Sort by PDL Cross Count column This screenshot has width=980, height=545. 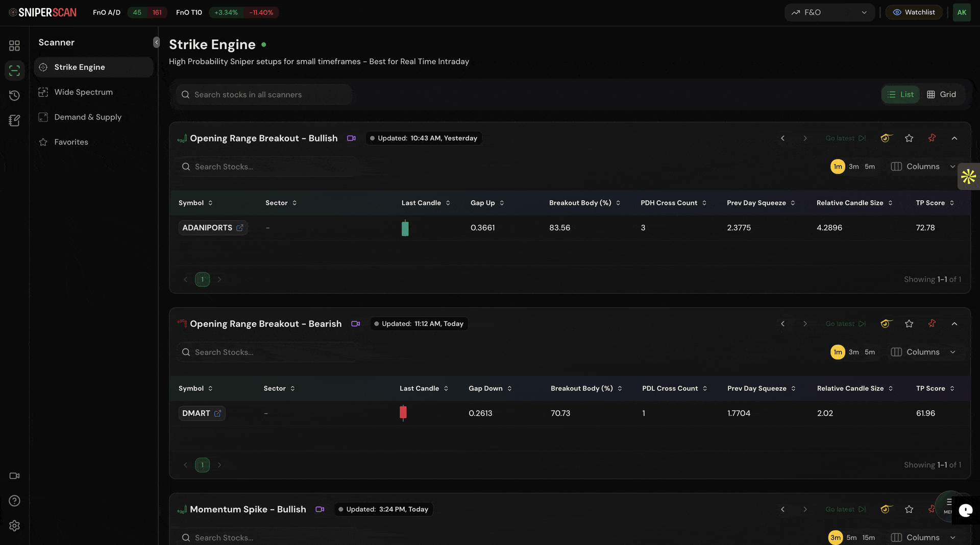pyautogui.click(x=675, y=389)
